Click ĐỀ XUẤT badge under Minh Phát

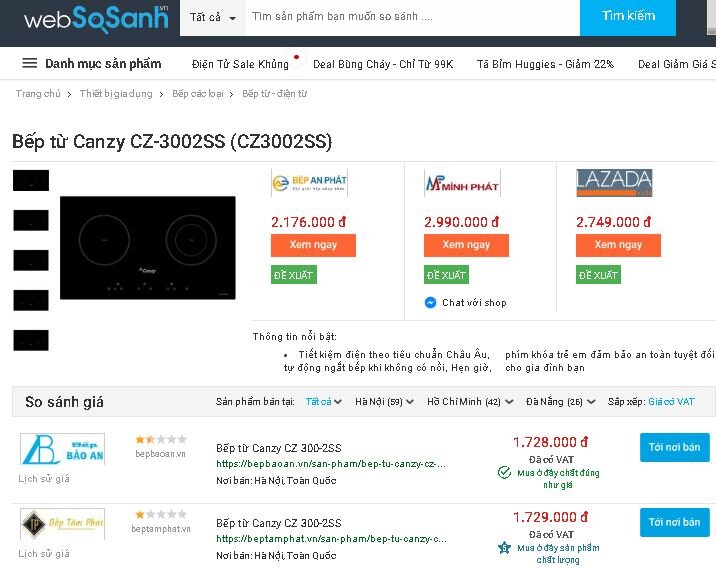coord(446,275)
